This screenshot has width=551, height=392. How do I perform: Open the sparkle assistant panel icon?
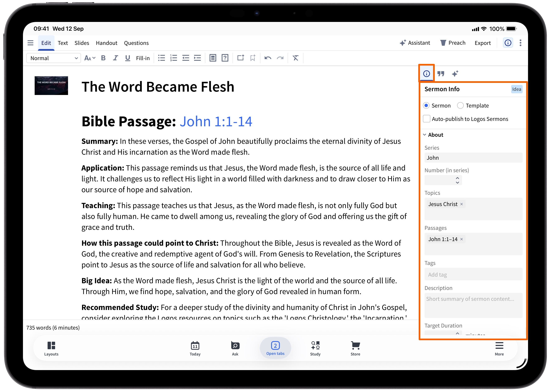455,74
